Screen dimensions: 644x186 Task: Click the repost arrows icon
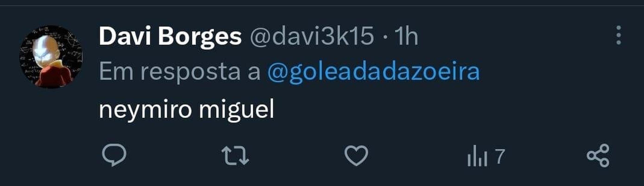point(235,155)
